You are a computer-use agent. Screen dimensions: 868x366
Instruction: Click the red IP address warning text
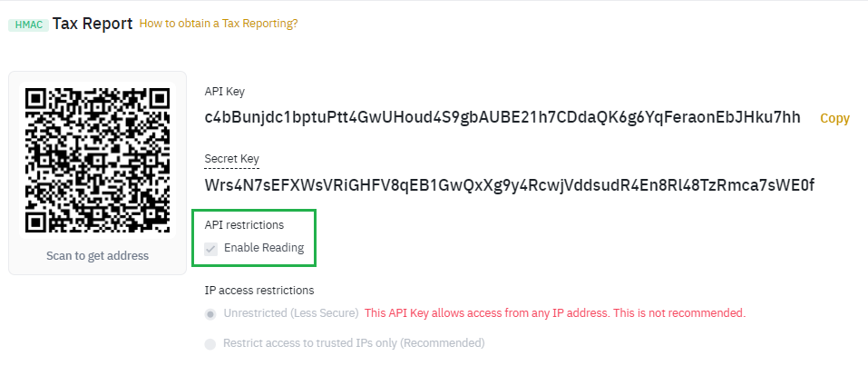pos(554,313)
